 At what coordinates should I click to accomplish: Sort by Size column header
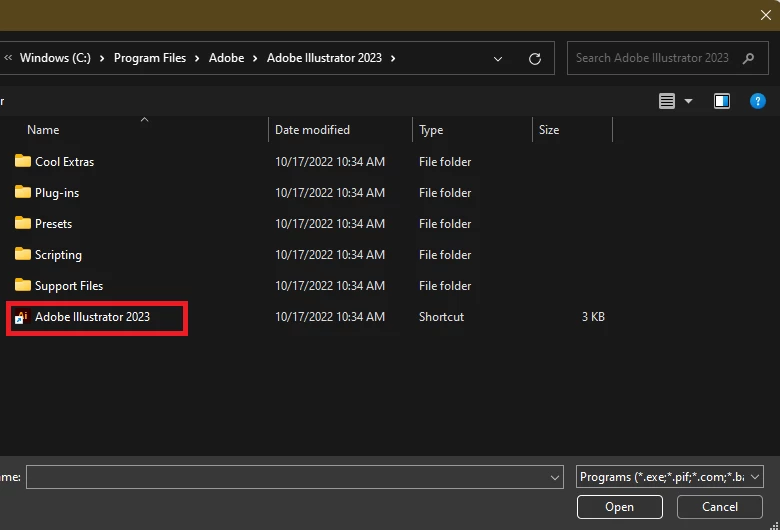click(x=549, y=130)
